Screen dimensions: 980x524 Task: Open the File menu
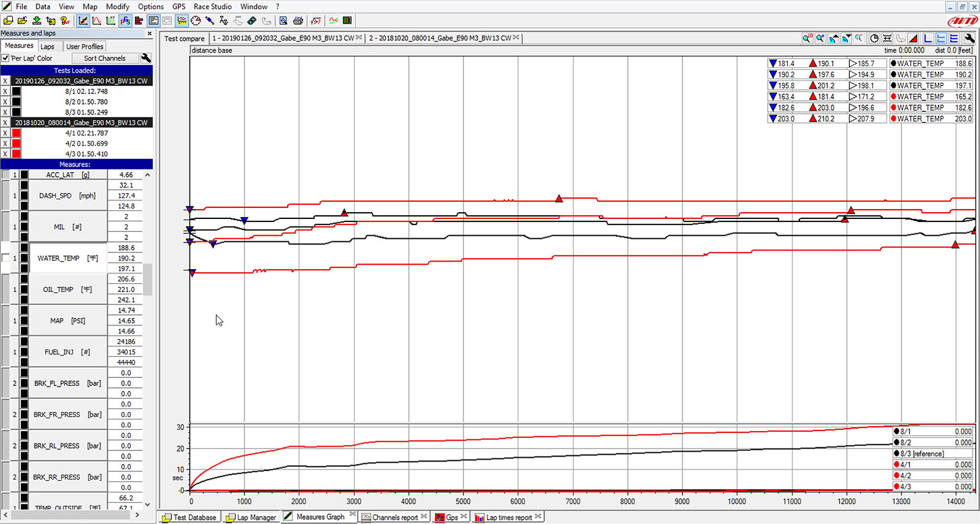[x=21, y=6]
